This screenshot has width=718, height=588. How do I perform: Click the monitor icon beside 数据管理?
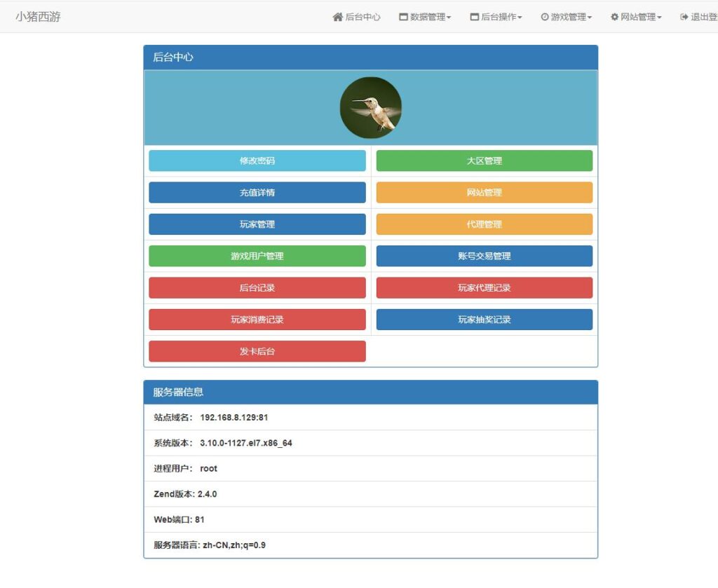(402, 17)
